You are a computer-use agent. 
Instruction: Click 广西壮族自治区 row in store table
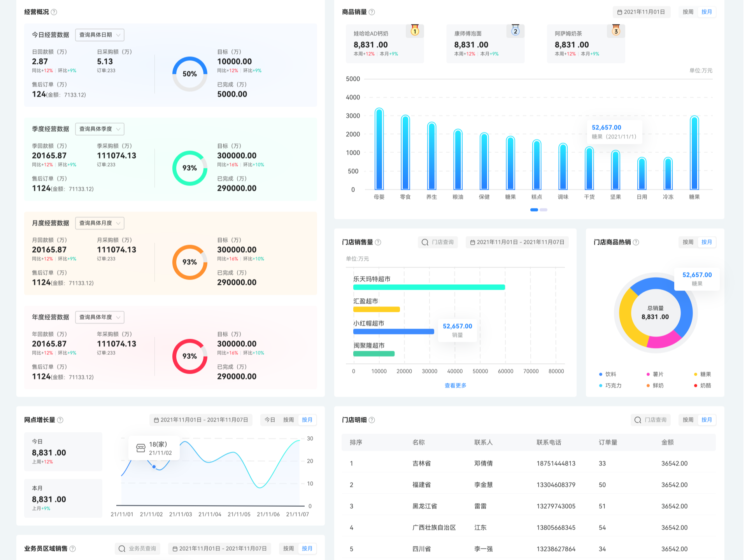[x=529, y=528]
